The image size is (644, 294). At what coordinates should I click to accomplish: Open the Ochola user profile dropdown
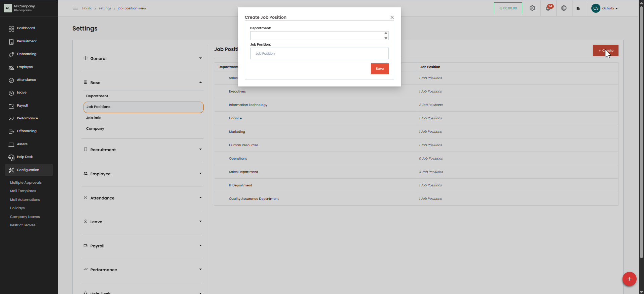pos(605,8)
